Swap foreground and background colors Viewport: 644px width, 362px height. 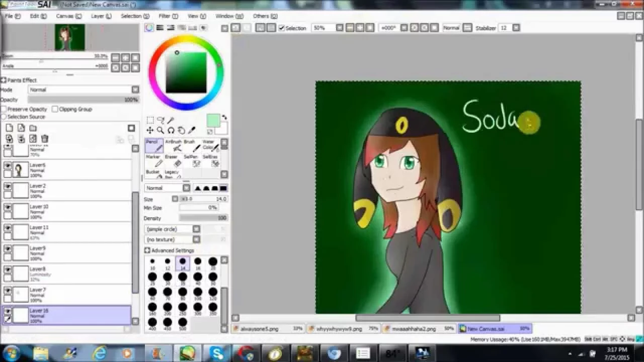tap(224, 117)
